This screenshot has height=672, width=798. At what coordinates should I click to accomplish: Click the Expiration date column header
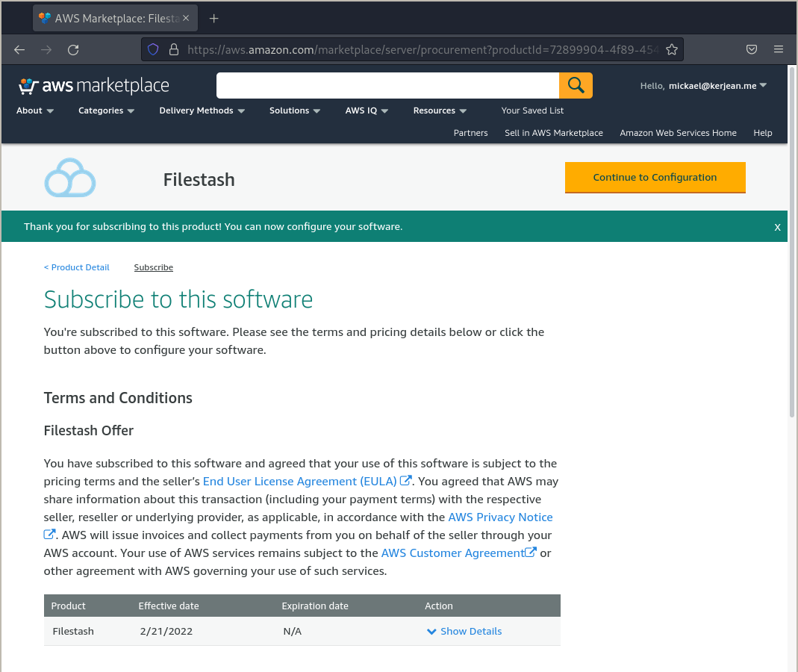pos(315,606)
